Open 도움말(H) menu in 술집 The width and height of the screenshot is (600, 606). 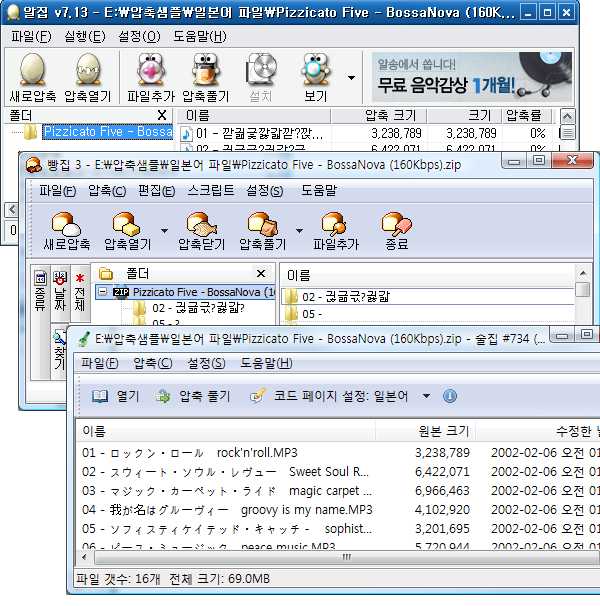click(266, 363)
